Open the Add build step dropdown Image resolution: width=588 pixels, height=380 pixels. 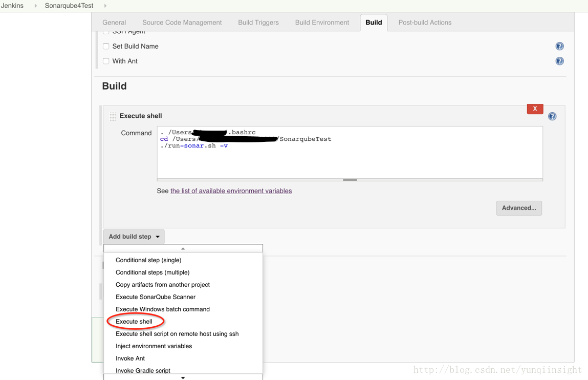(134, 237)
